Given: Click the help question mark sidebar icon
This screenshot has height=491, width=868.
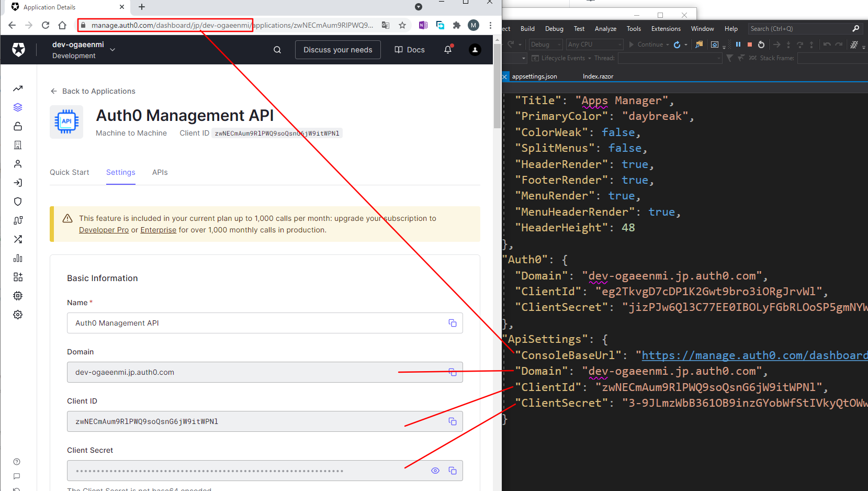Looking at the screenshot, I should tap(17, 462).
